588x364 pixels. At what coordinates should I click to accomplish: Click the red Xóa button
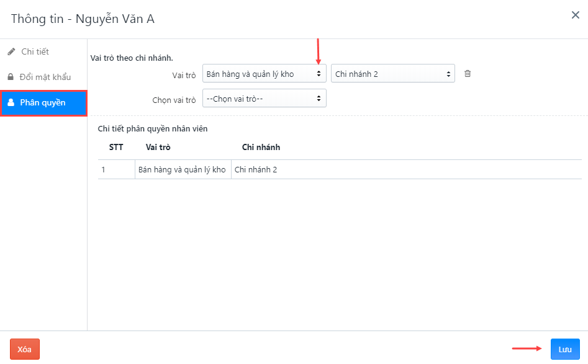pyautogui.click(x=25, y=349)
